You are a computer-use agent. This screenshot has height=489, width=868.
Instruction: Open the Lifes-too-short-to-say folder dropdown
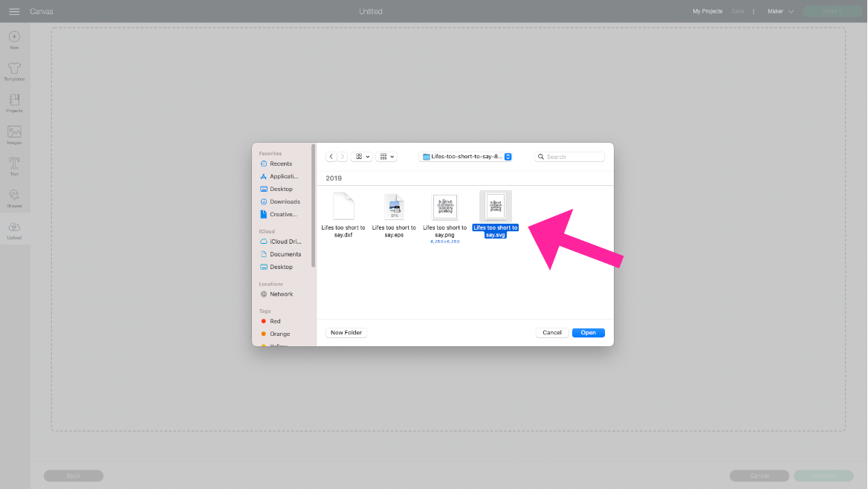click(464, 156)
